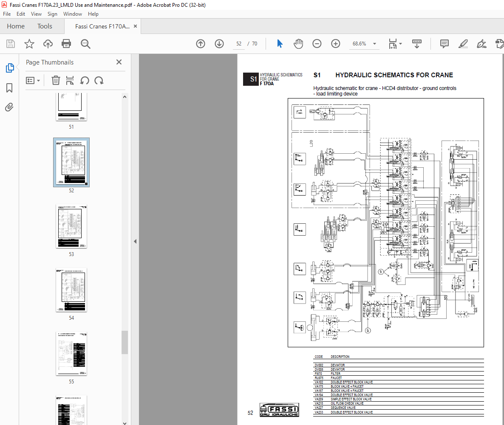Add the document to starred favorites

point(29,44)
